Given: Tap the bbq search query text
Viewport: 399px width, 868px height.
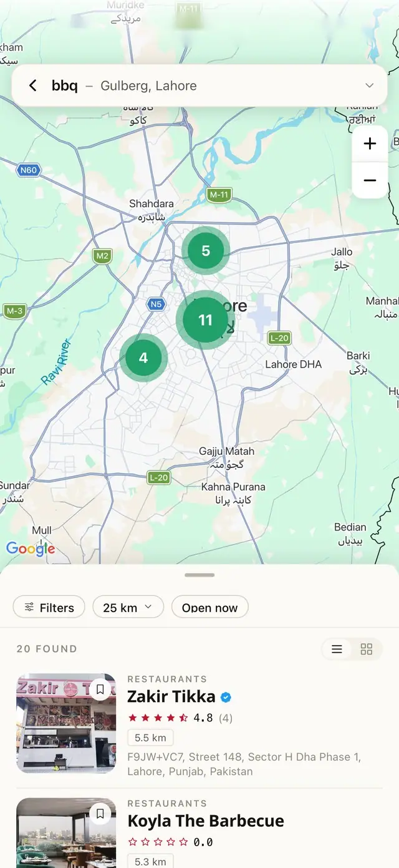Looking at the screenshot, I should [x=65, y=85].
